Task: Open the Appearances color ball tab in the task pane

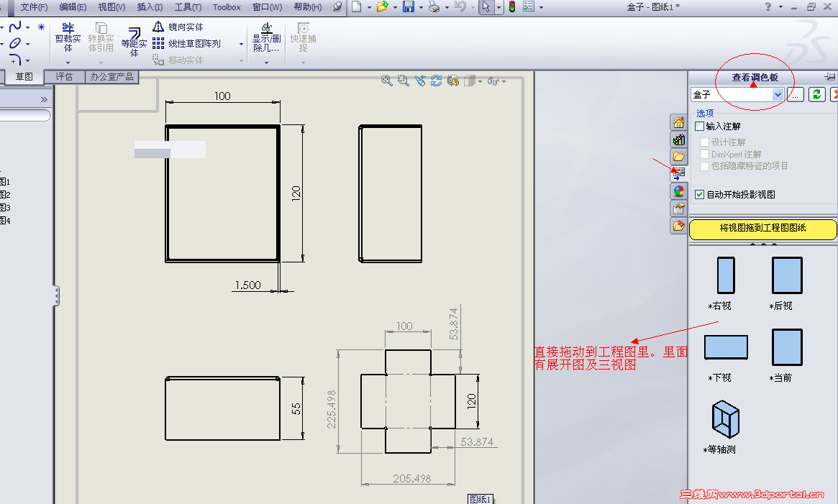Action: coord(679,191)
